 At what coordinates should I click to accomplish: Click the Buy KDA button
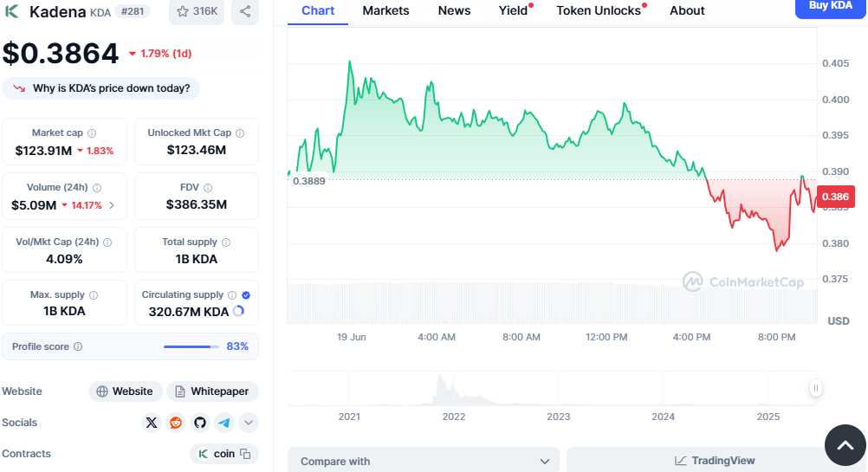coord(831,7)
